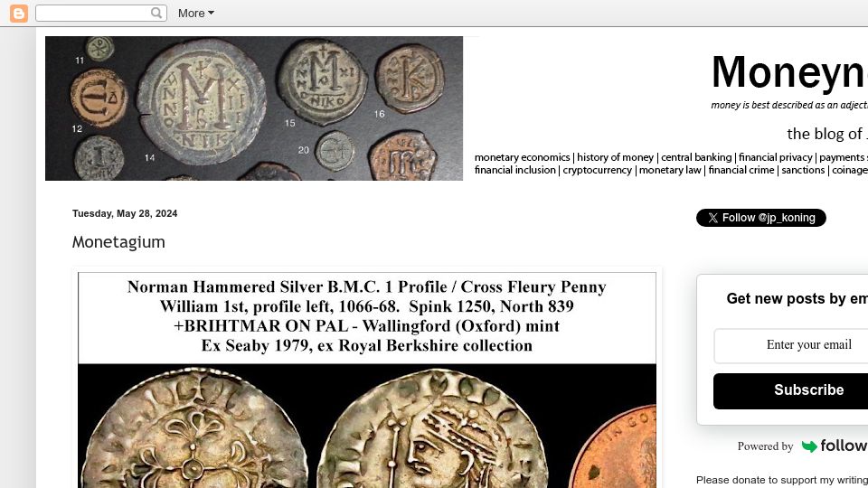The image size is (868, 488).
Task: Click the orange Blogger logo icon
Action: coord(19,14)
